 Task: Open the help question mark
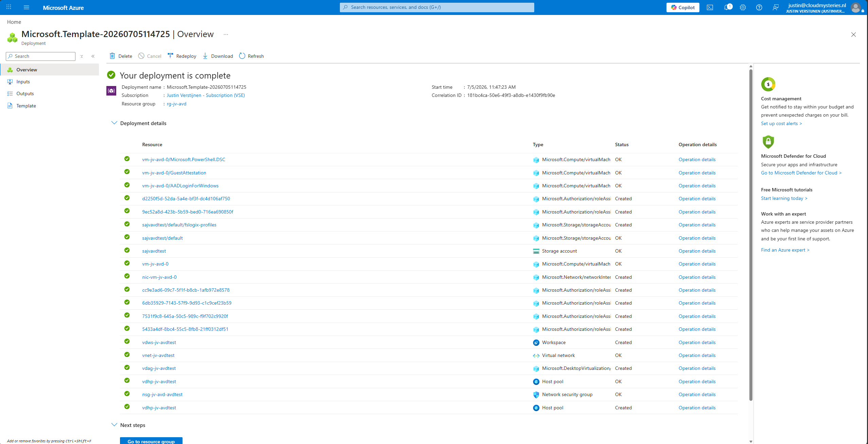[x=759, y=7]
